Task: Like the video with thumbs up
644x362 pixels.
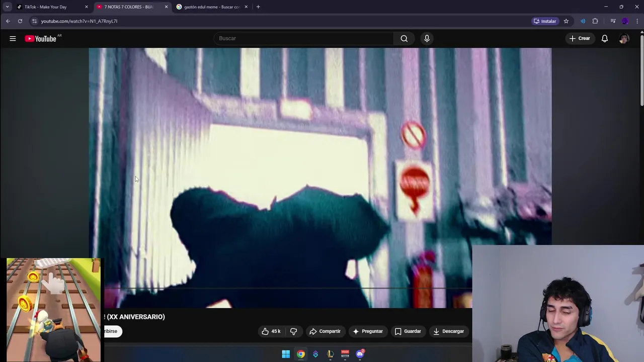Action: click(x=271, y=331)
